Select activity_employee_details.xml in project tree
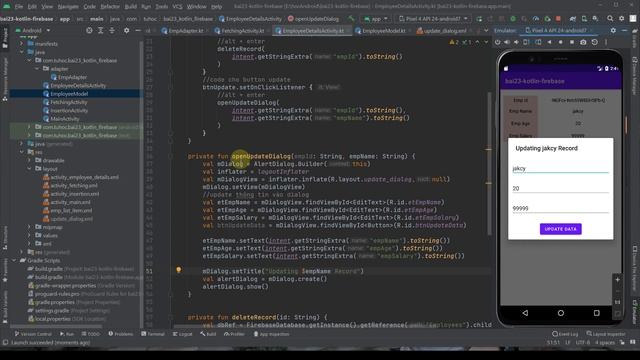Viewport: 640px width, 360px height. coord(84,177)
